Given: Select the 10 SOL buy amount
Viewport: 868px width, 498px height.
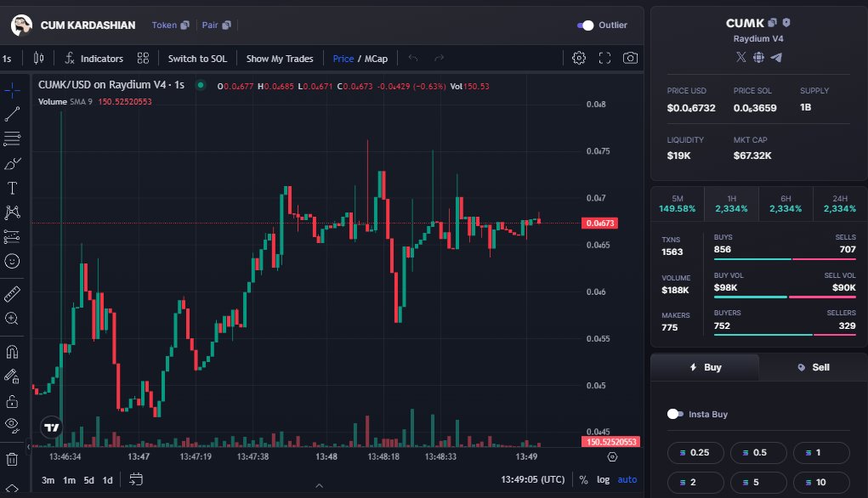Looking at the screenshot, I should (x=821, y=483).
